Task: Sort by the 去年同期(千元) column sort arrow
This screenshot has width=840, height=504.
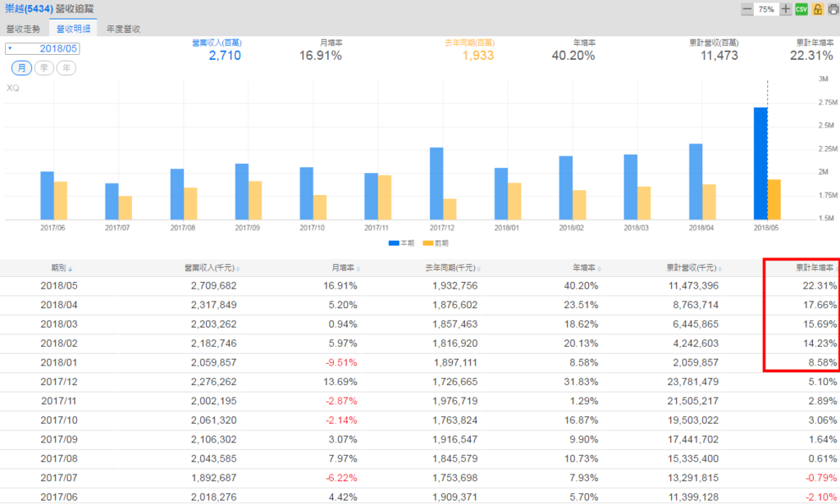Action: pos(478,269)
